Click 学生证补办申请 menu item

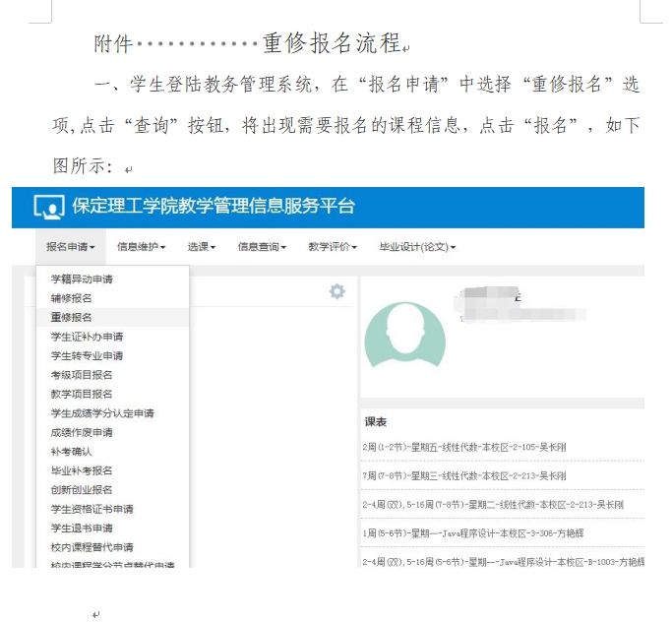[x=87, y=337]
